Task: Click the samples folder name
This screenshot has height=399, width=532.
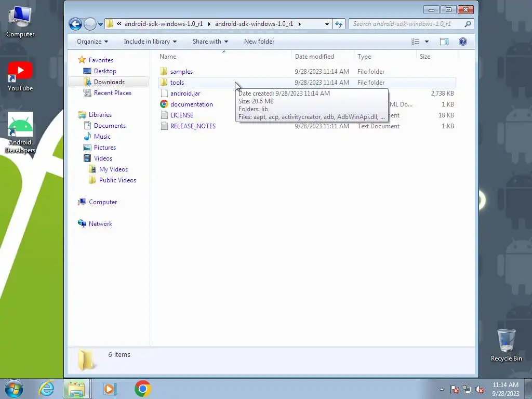Action: (181, 72)
